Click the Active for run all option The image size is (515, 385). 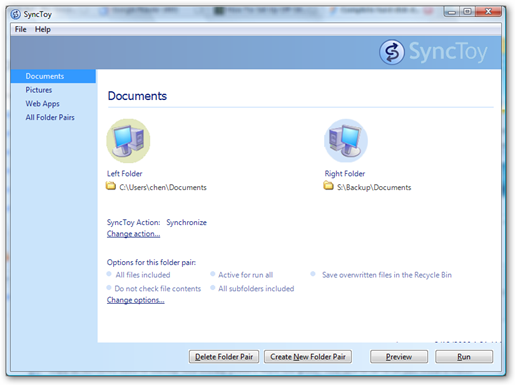[x=245, y=275]
